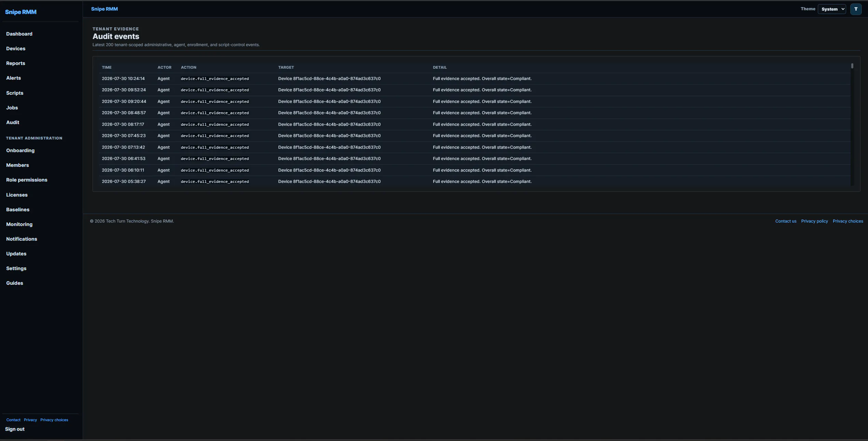Click the copyright Tech Turn Technology text
868x441 pixels.
pos(132,221)
